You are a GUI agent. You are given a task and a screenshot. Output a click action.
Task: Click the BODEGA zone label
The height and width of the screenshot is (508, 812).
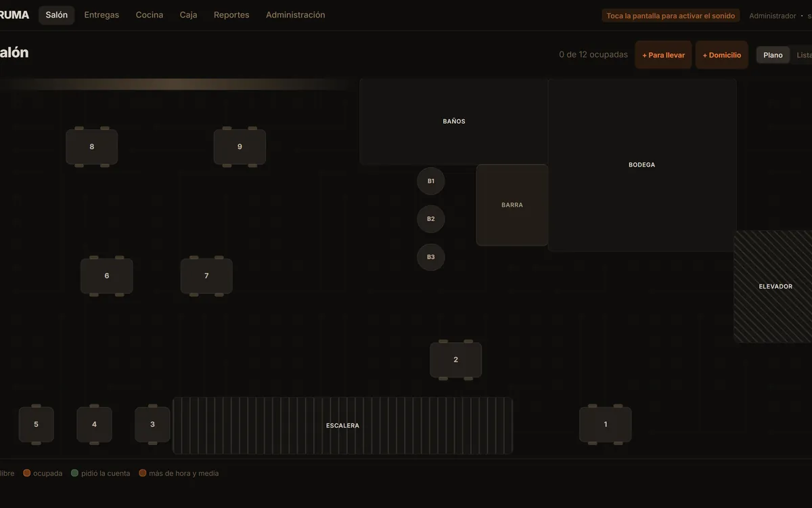[641, 165]
